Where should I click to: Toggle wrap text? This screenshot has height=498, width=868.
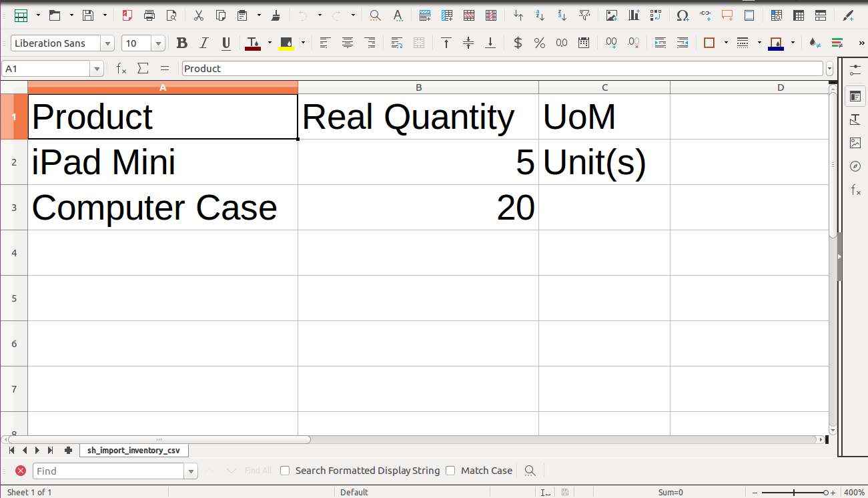(397, 43)
